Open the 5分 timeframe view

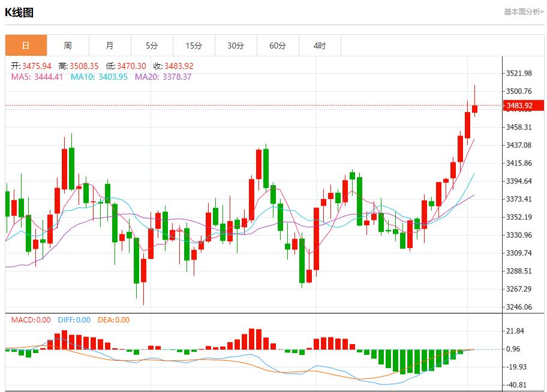point(152,45)
